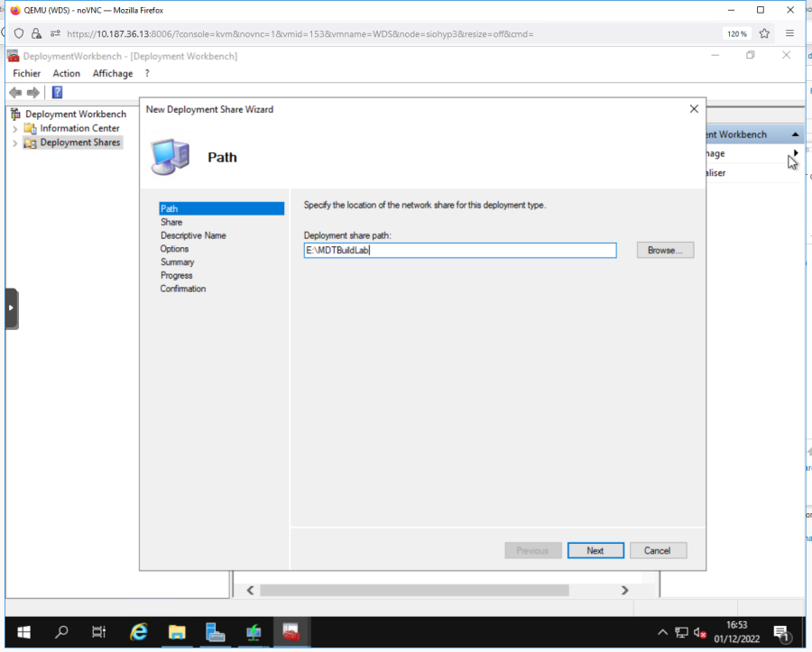Click the Confirmation wizard step

point(183,289)
